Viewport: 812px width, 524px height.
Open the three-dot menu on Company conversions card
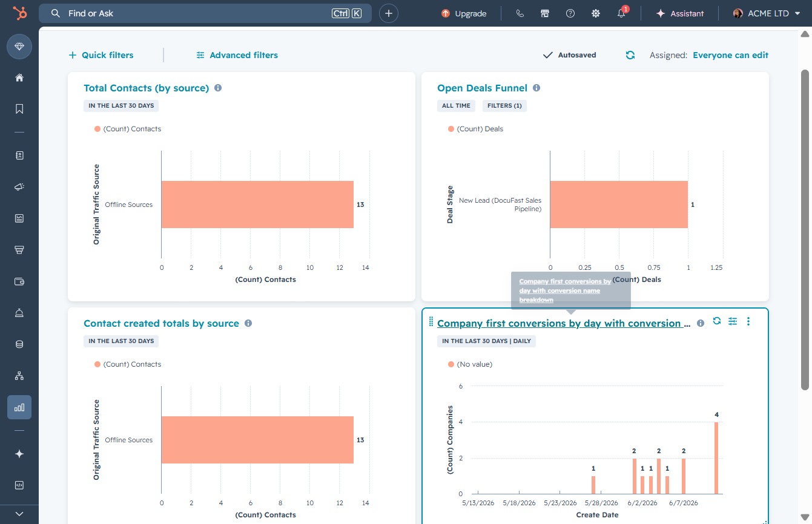pyautogui.click(x=748, y=321)
